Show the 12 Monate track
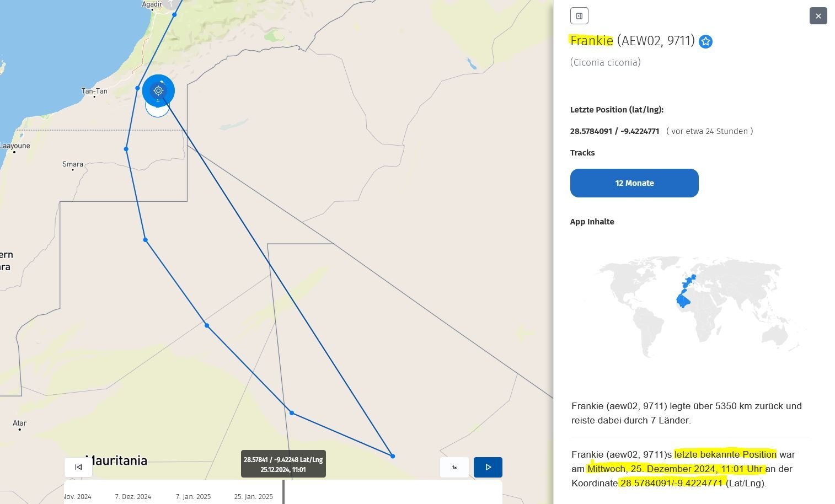Image resolution: width=835 pixels, height=504 pixels. tap(634, 183)
